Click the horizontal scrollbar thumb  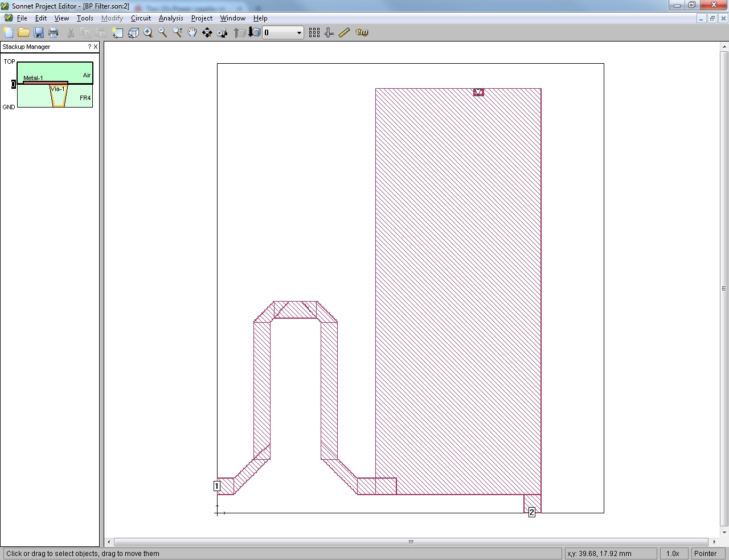[411, 542]
